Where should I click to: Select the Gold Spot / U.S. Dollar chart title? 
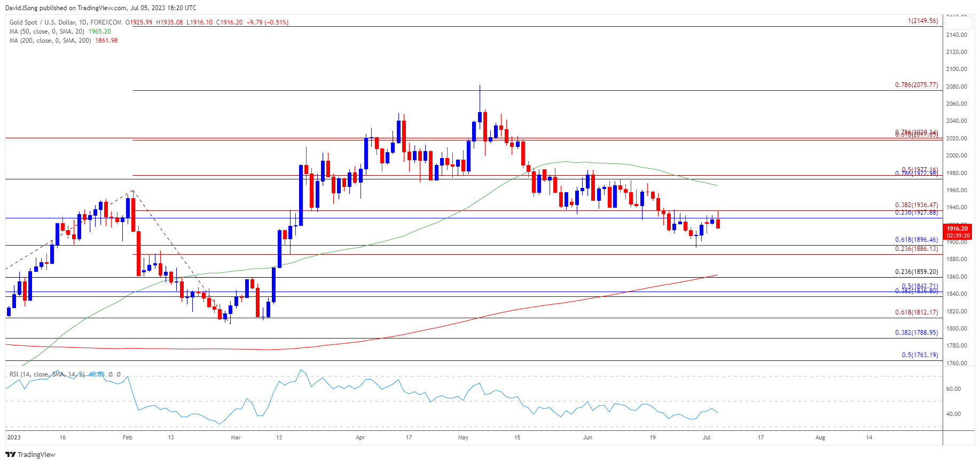[65, 22]
